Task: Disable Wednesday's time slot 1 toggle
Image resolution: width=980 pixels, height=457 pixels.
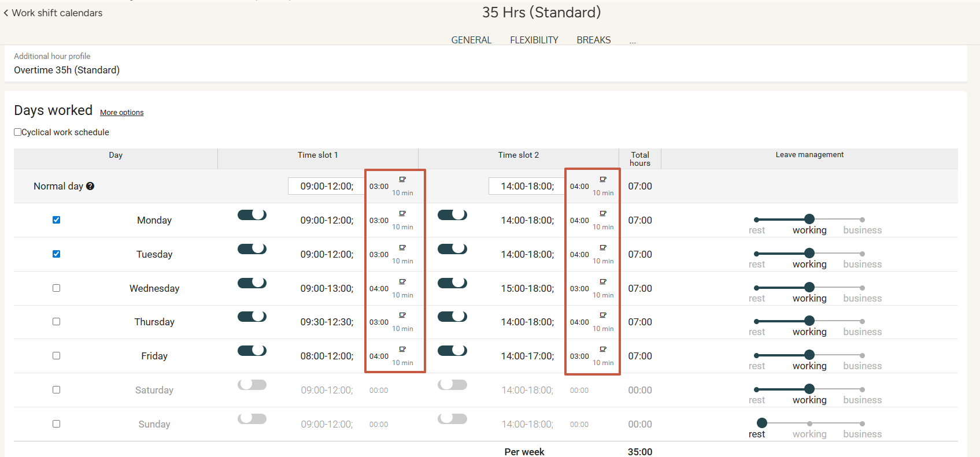Action: 252,283
